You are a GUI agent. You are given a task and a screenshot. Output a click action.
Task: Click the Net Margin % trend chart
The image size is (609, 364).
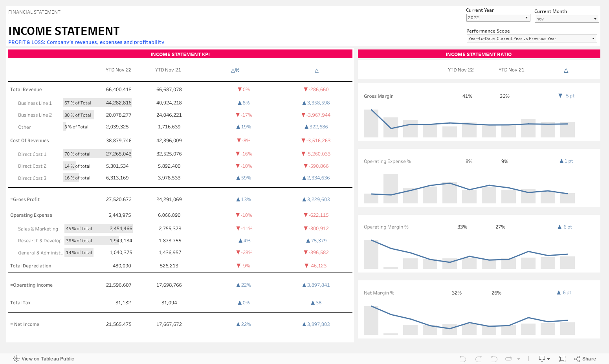pyautogui.click(x=469, y=320)
